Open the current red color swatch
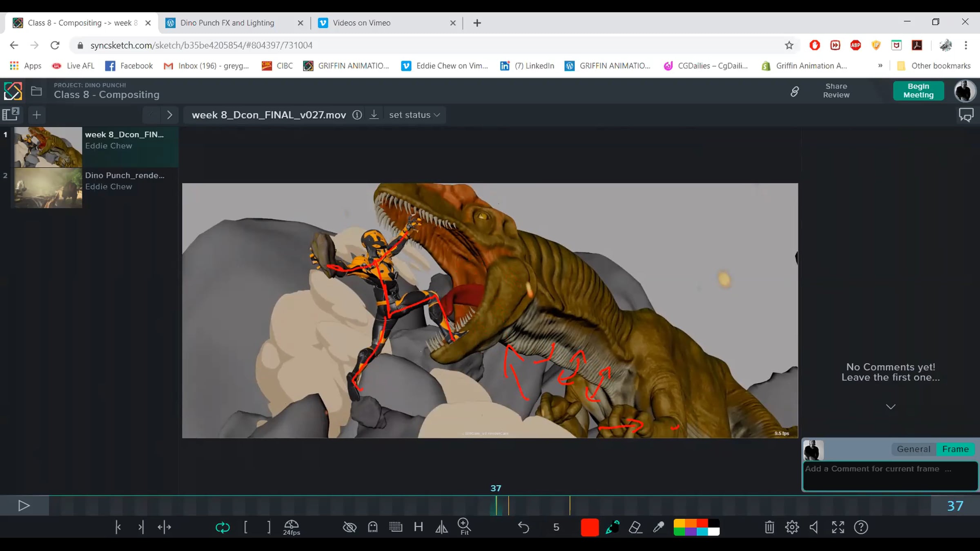The width and height of the screenshot is (980, 551). point(590,527)
